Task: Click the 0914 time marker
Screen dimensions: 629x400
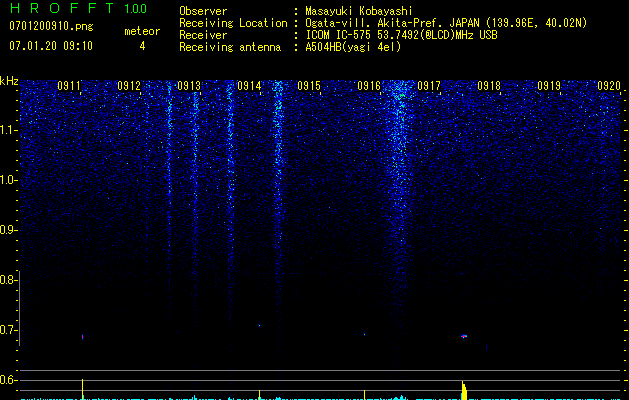Action: click(249, 86)
